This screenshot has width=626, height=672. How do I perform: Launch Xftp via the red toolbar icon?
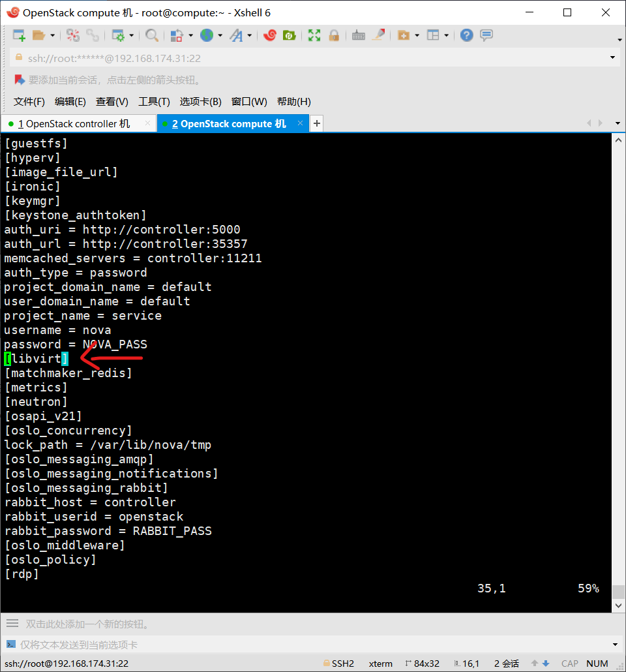pyautogui.click(x=289, y=35)
